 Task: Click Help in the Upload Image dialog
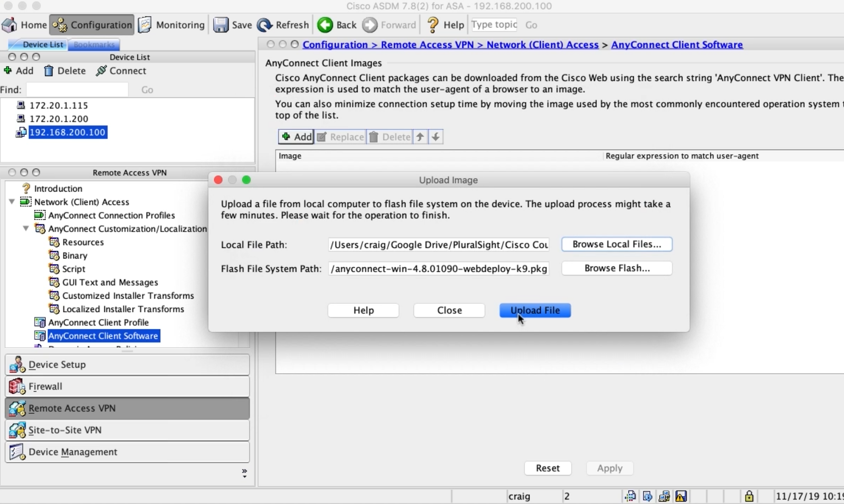click(364, 310)
